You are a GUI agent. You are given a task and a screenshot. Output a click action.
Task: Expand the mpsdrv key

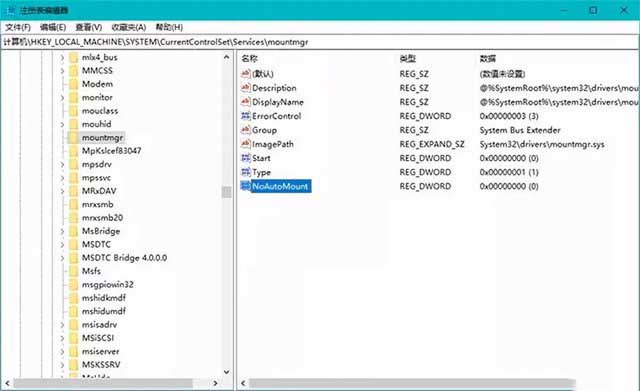(x=62, y=165)
